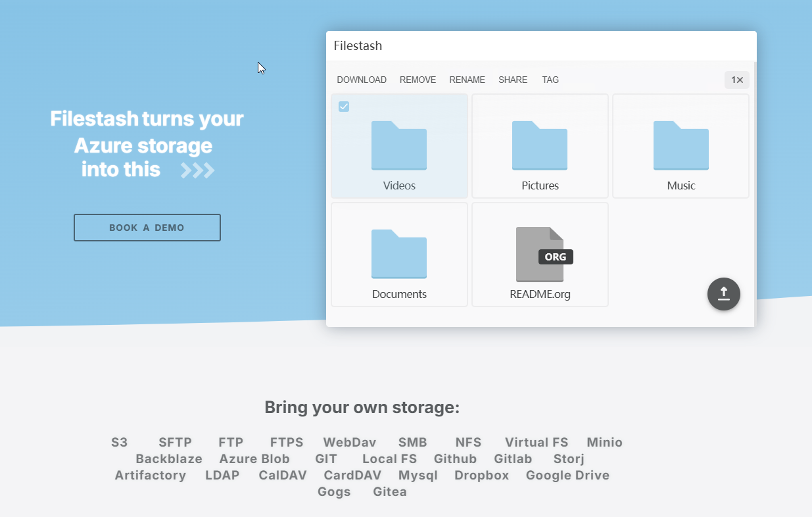The image size is (812, 517).
Task: Open the Google Drive storage link
Action: (567, 475)
